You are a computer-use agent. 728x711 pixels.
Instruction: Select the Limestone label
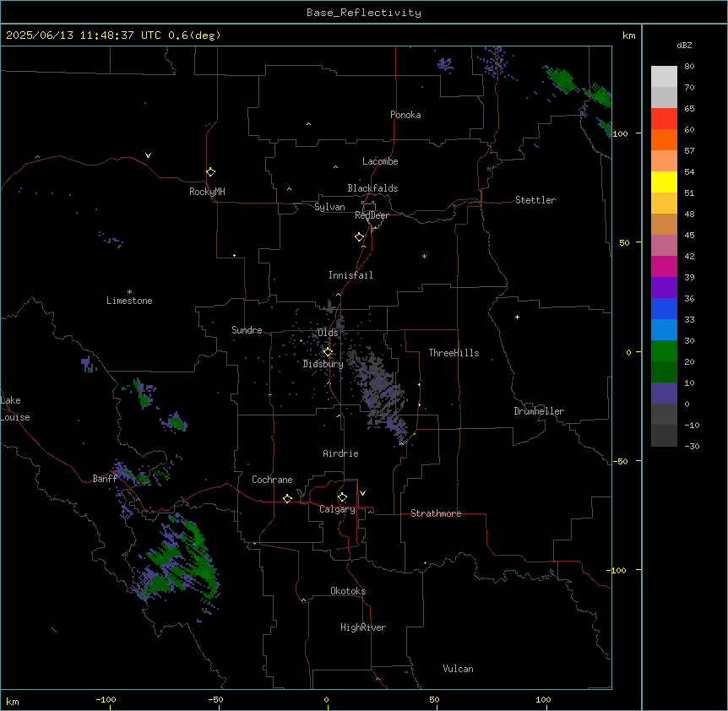click(129, 301)
